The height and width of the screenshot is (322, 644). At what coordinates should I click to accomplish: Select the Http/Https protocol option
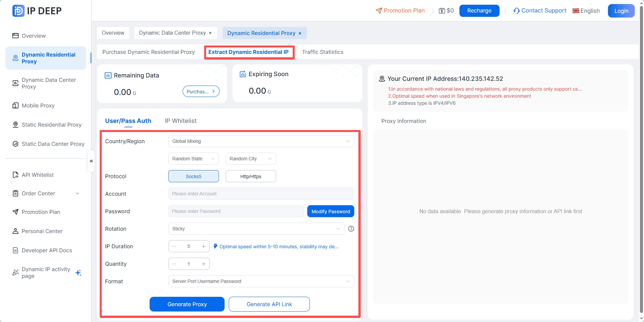pos(251,176)
